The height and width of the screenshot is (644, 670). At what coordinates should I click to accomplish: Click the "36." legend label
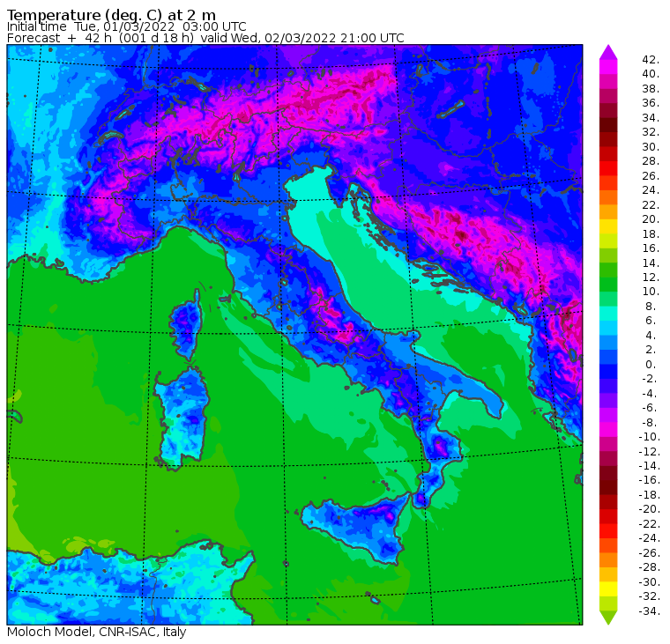click(x=651, y=103)
